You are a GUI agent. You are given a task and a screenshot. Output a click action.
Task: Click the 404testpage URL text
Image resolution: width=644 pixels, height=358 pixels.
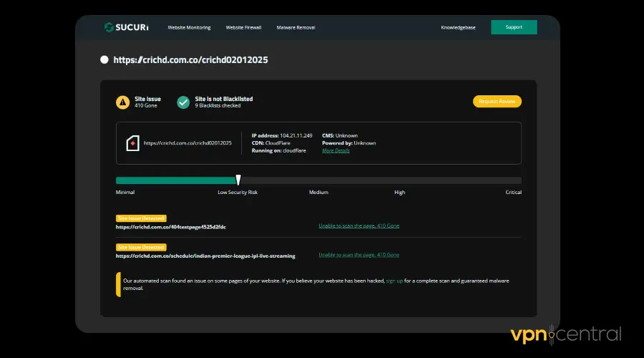coord(171,227)
